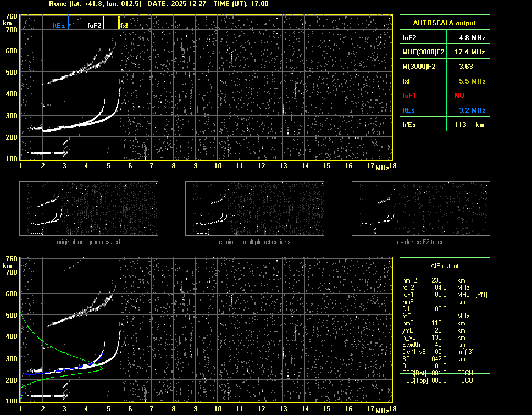
Task: Select the blue ftEs 3.2 MHz row
Action: point(444,110)
